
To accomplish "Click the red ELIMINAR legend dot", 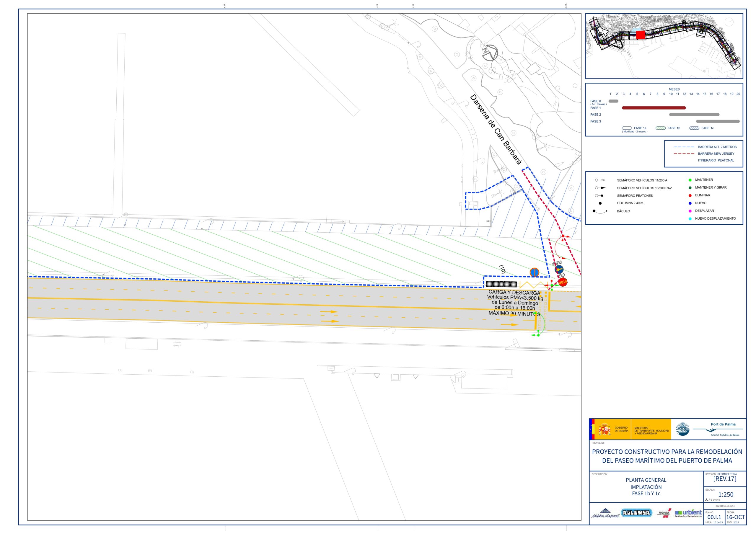I will tap(690, 195).
